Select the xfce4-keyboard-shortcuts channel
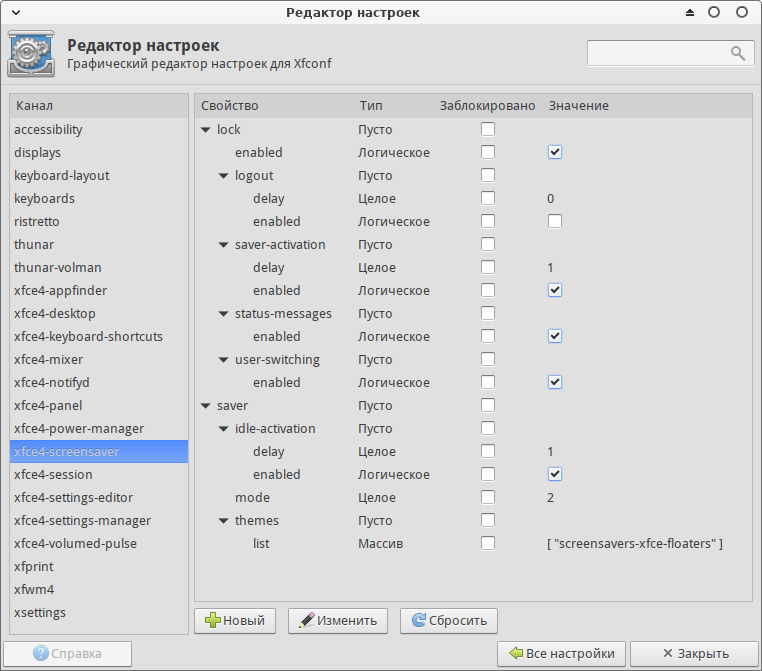The width and height of the screenshot is (762, 671). click(x=99, y=337)
